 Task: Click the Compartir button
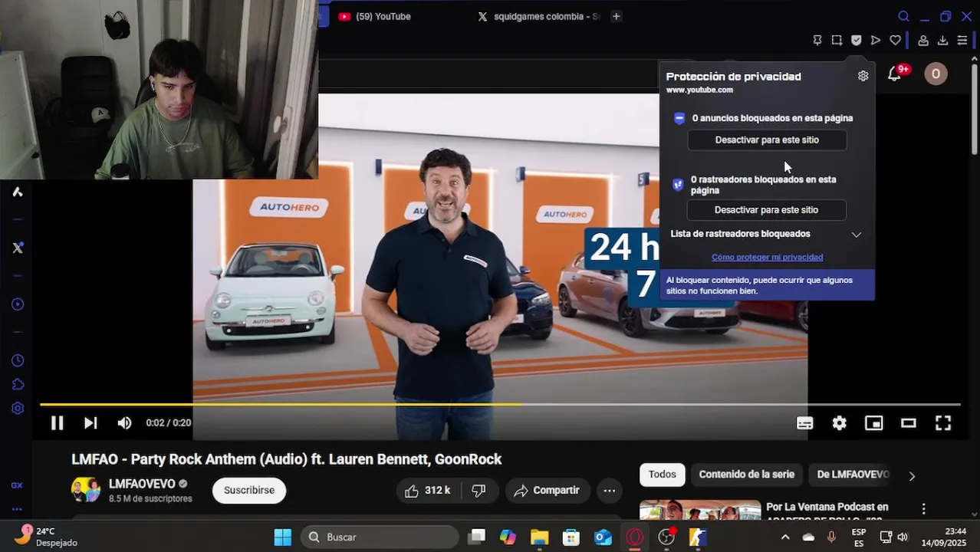point(547,491)
